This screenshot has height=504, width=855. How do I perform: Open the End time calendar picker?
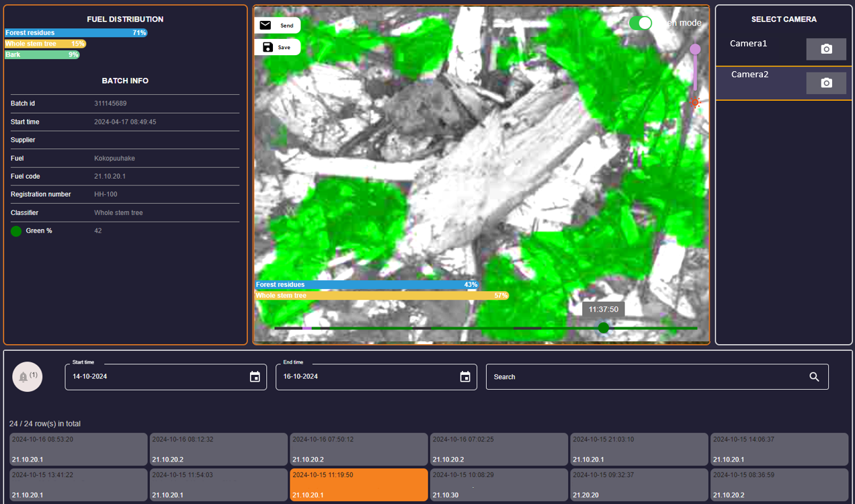click(x=465, y=377)
